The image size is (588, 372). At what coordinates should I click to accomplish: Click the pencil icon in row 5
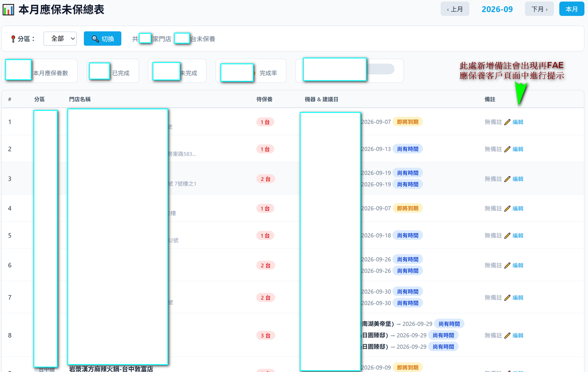point(507,235)
